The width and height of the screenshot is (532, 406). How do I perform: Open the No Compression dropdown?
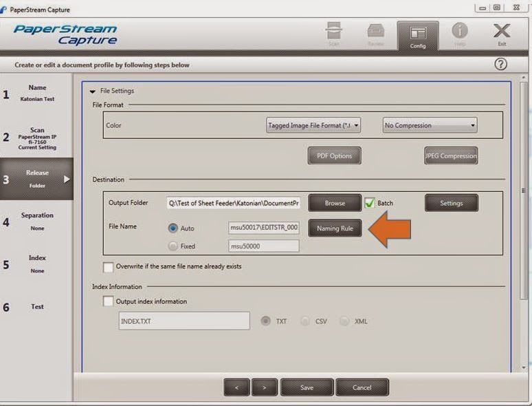[x=430, y=125]
